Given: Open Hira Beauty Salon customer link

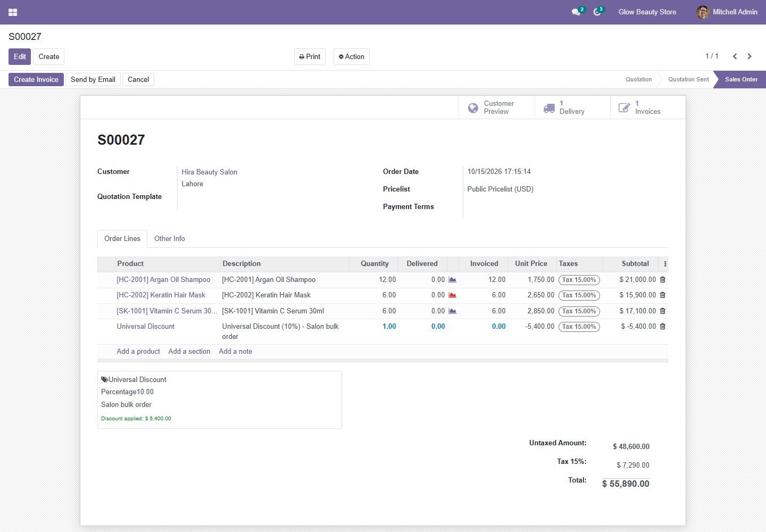Looking at the screenshot, I should tap(210, 172).
